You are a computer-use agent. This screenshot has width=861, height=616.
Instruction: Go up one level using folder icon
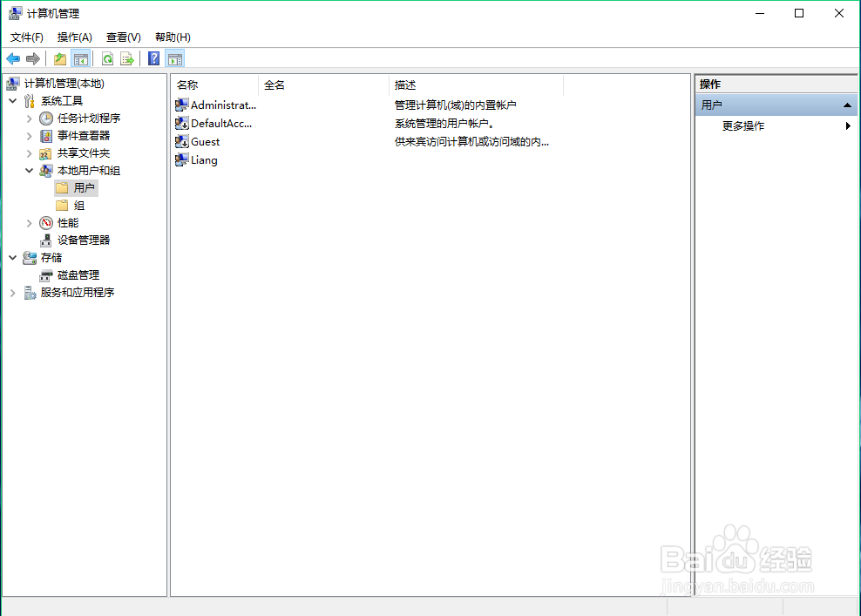(60, 58)
